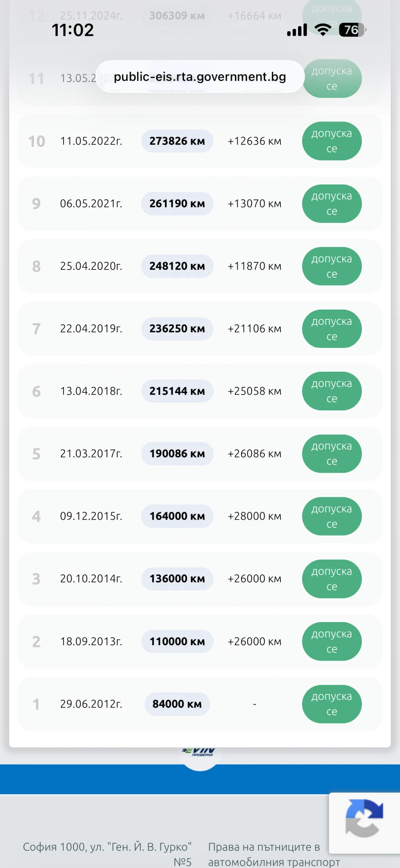Tap the cellular signal bars icon

[x=297, y=30]
